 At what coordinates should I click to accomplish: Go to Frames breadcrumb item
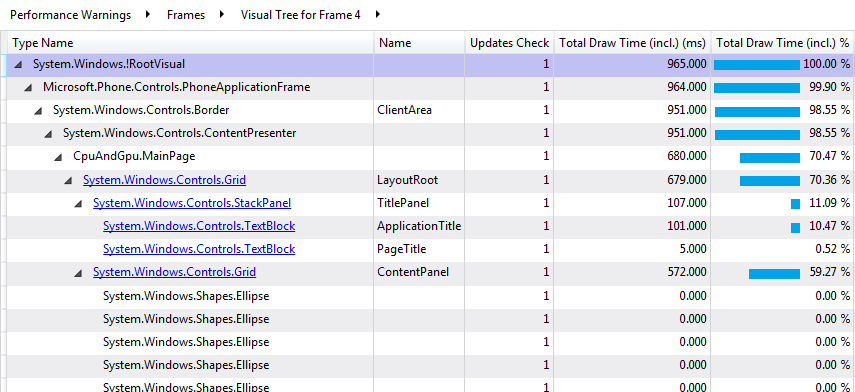[x=186, y=15]
